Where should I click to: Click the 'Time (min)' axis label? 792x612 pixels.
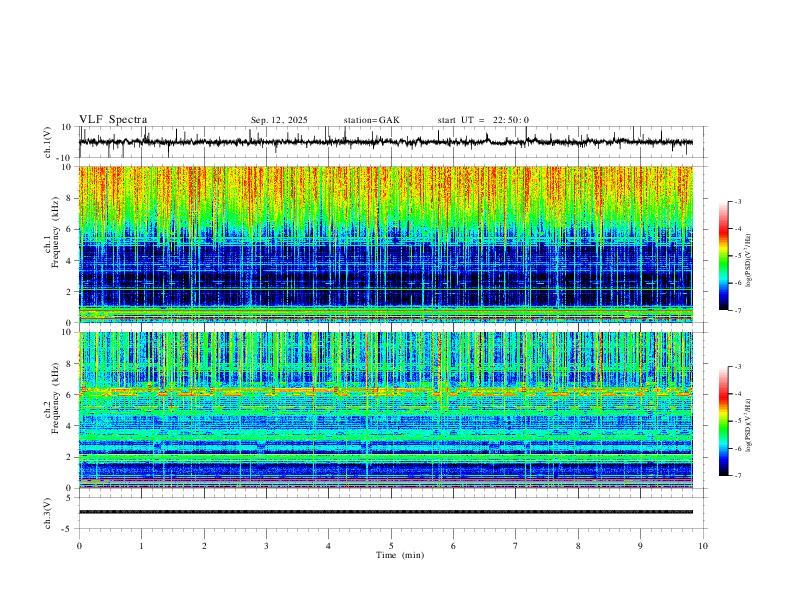coord(400,555)
